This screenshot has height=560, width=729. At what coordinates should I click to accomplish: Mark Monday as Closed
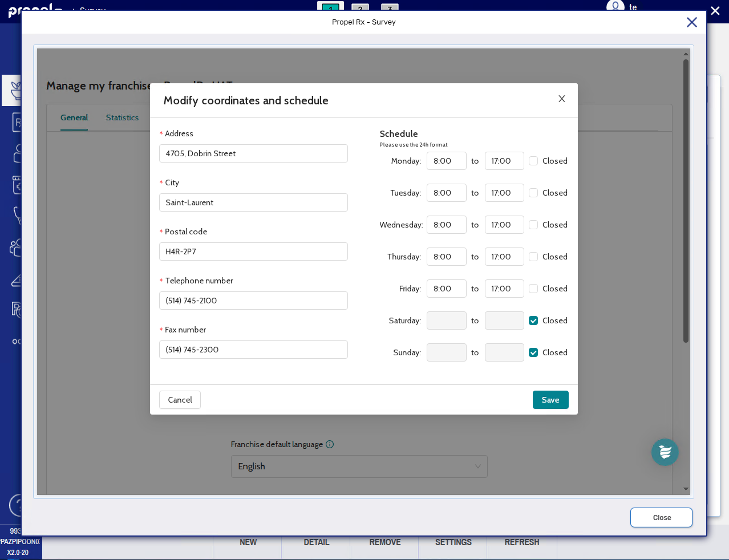533,161
